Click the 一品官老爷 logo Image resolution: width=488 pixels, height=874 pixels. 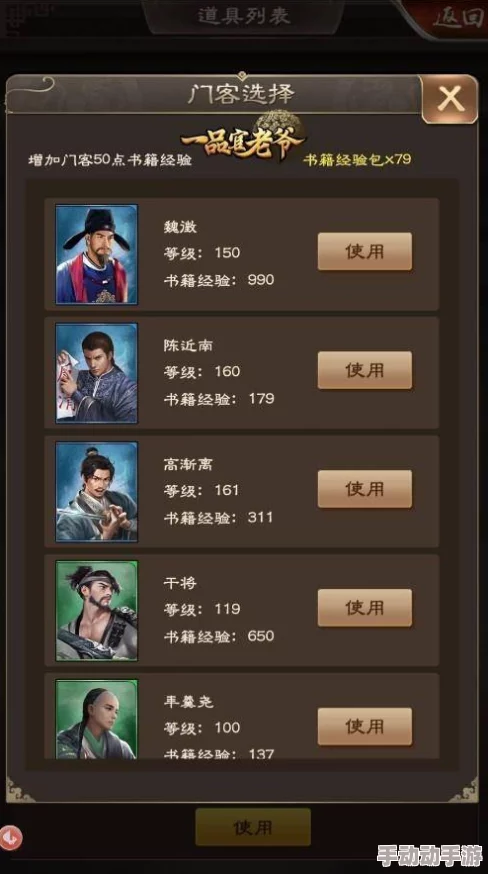[244, 138]
